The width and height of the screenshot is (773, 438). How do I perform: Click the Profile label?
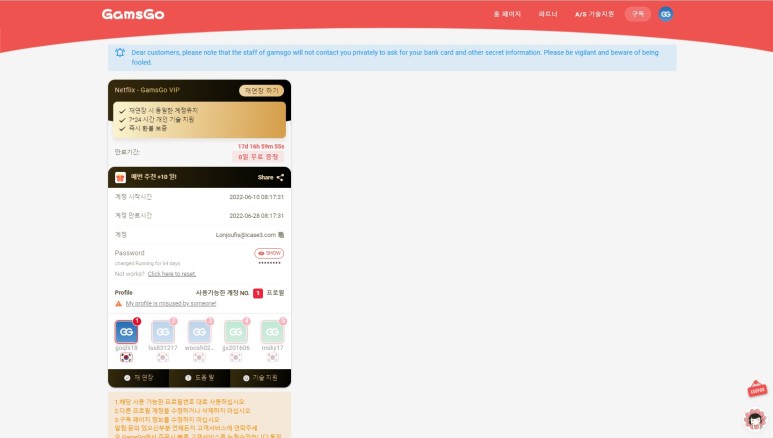(x=123, y=292)
